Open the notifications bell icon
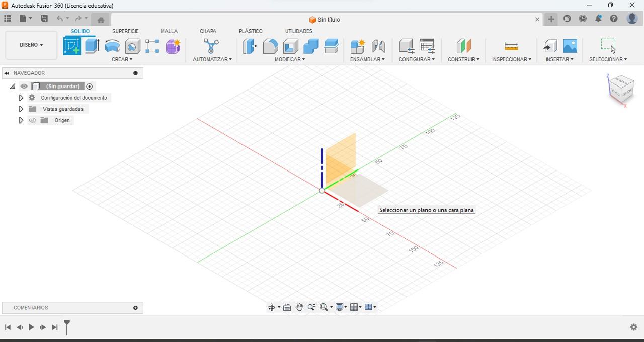 598,19
